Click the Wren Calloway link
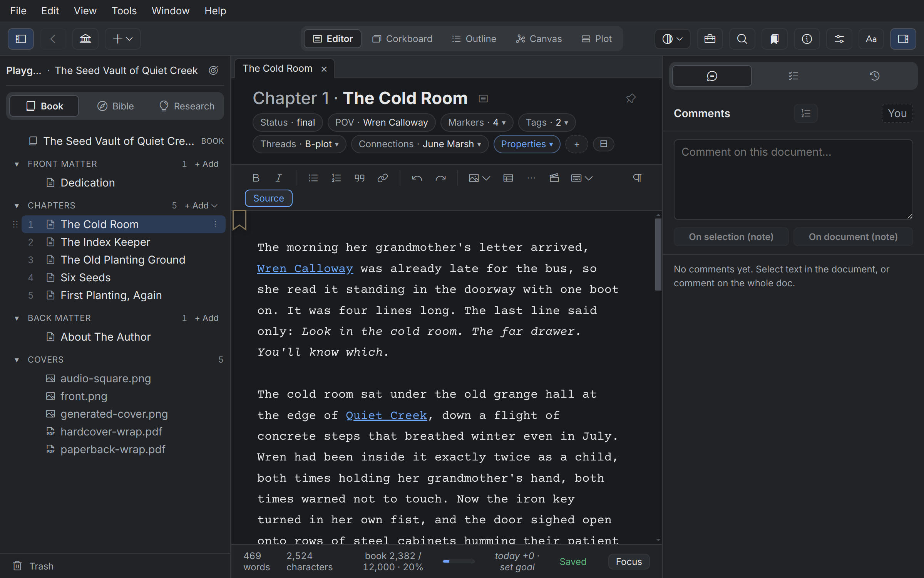 click(x=305, y=269)
